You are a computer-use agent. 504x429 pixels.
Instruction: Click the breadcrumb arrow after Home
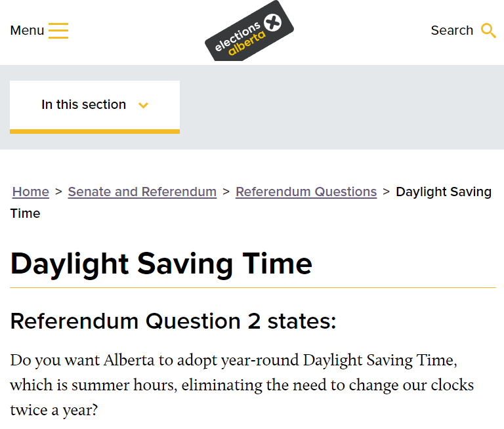[58, 192]
